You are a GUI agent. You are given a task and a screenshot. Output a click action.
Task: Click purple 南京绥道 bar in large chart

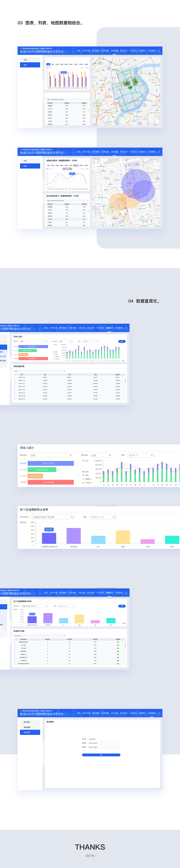[x=74, y=536]
